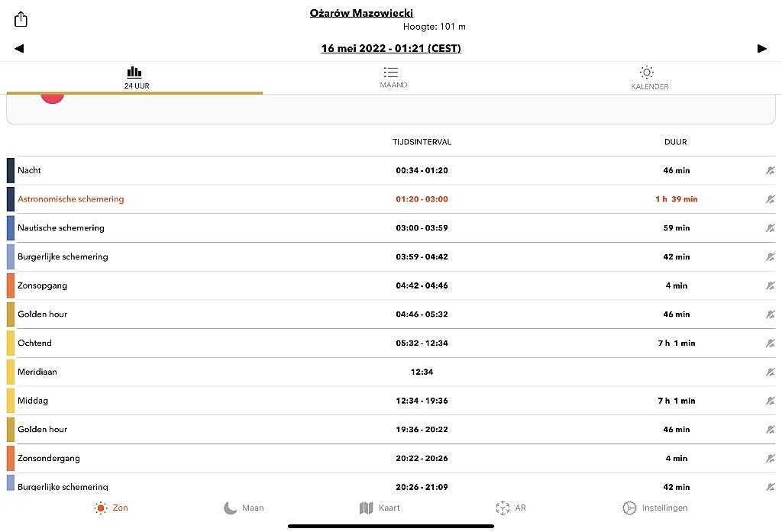
Task: Switch to the MAAND tab
Action: click(x=393, y=77)
